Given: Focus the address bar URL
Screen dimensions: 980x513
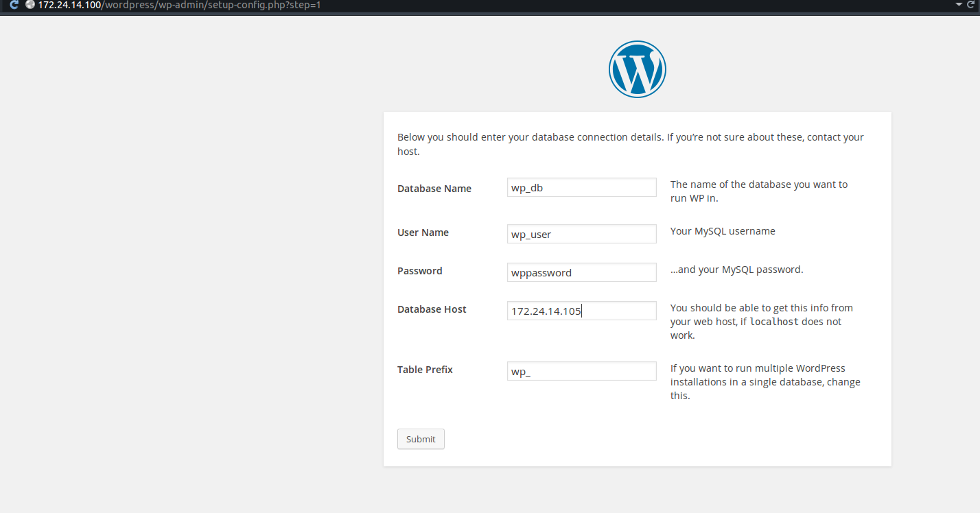Looking at the screenshot, I should pos(179,5).
